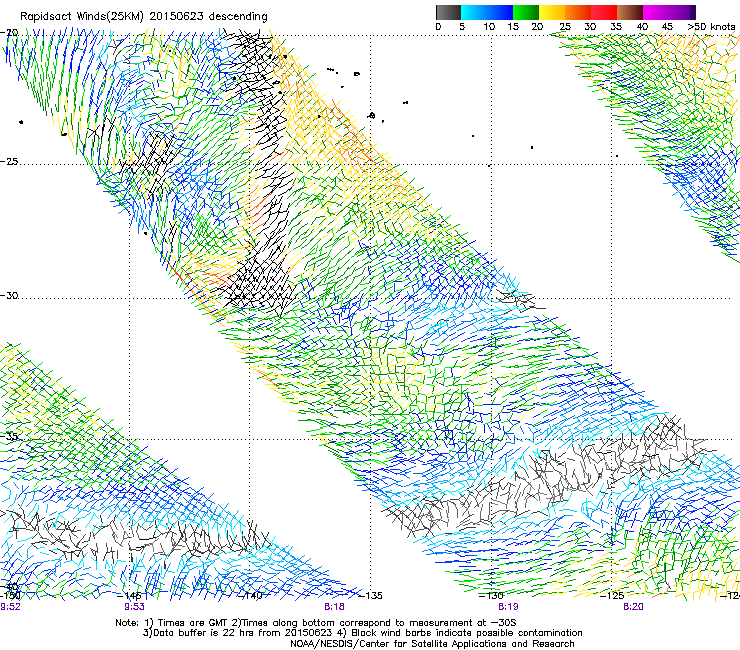Click the yellow 20–25 knots legend color
The height and width of the screenshot is (650, 740).
(552, 12)
